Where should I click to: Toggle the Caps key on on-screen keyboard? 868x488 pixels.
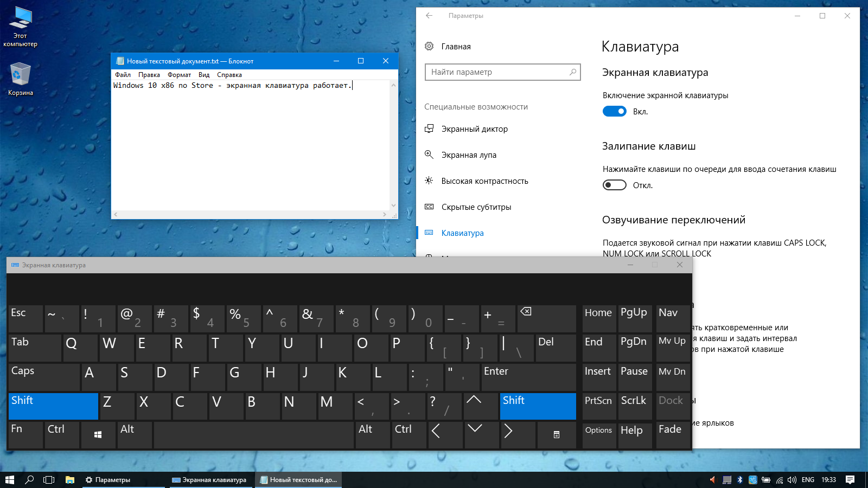point(44,377)
